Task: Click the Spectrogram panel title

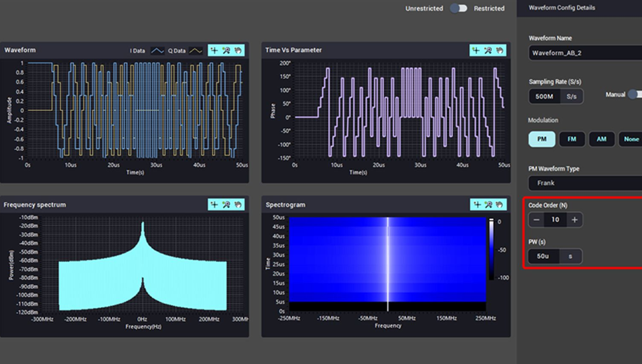Action: (x=285, y=205)
